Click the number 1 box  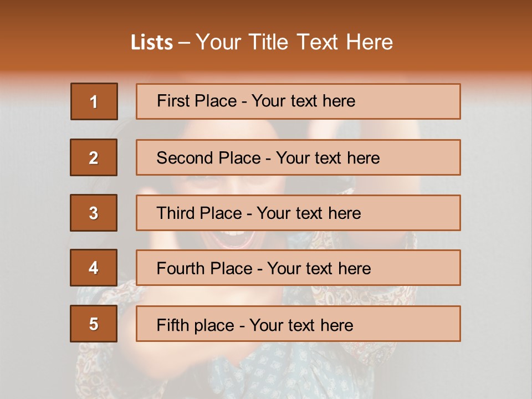94,101
